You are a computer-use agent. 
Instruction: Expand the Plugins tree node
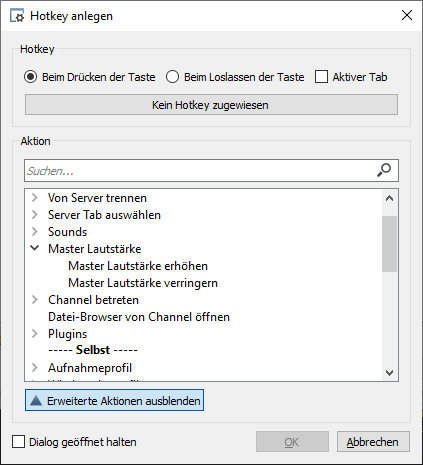(35, 333)
